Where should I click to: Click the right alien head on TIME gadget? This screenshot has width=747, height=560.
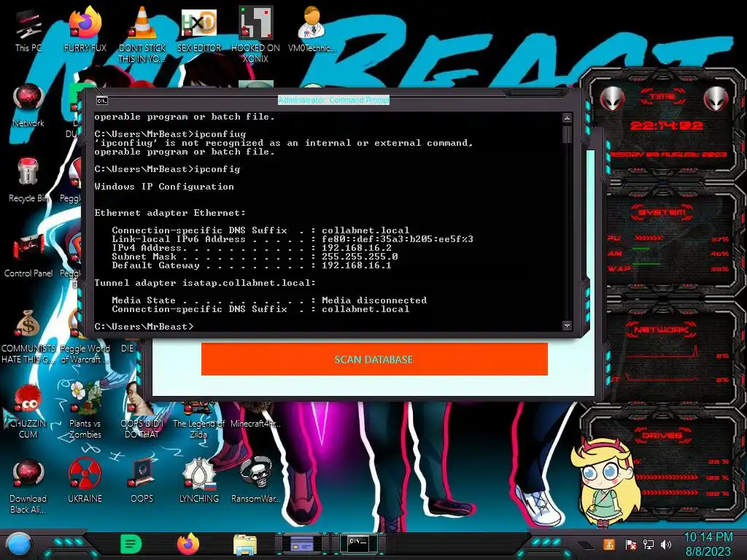click(x=716, y=99)
